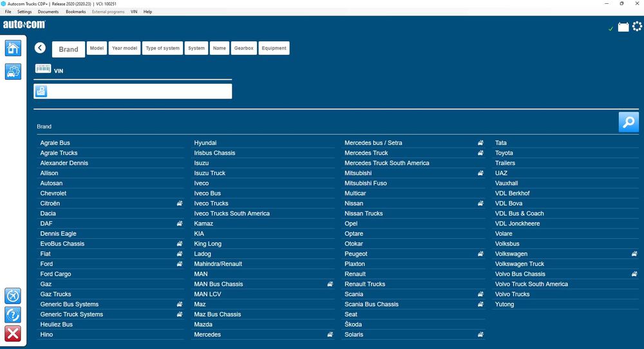644x349 pixels.
Task: Open the Bookmarks menu
Action: tap(75, 12)
